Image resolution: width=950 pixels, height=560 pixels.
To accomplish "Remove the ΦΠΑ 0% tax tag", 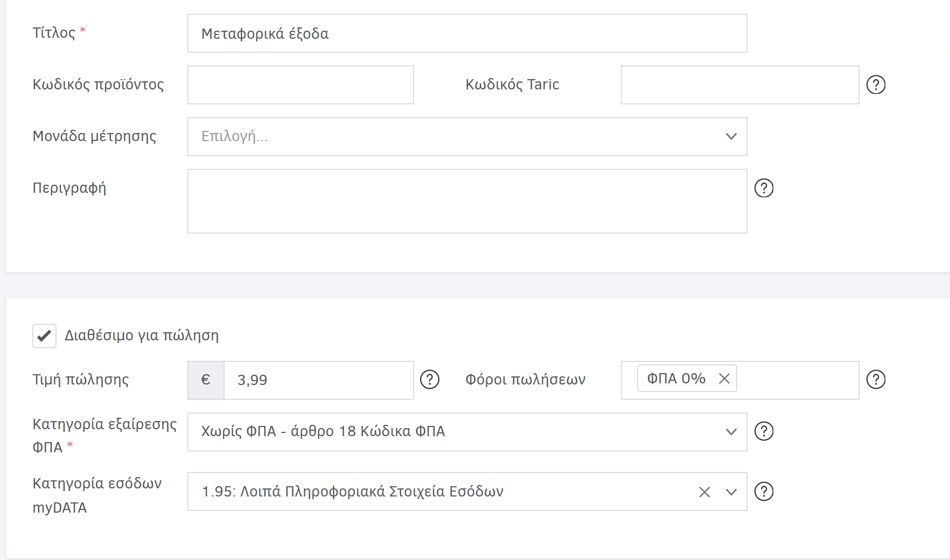I will 724,379.
